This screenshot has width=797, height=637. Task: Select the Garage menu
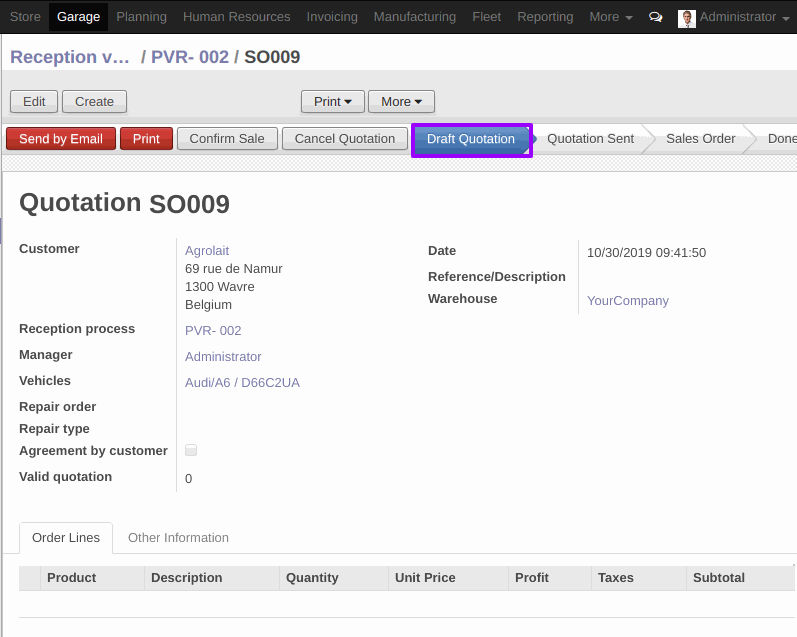click(x=78, y=17)
